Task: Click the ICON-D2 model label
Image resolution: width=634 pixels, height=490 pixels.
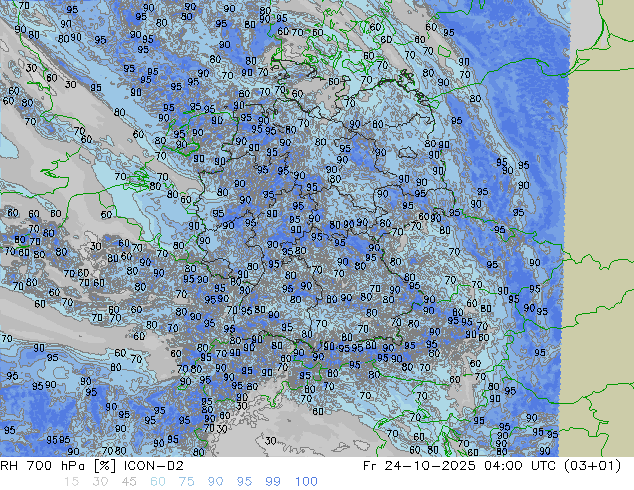Action: (x=154, y=466)
